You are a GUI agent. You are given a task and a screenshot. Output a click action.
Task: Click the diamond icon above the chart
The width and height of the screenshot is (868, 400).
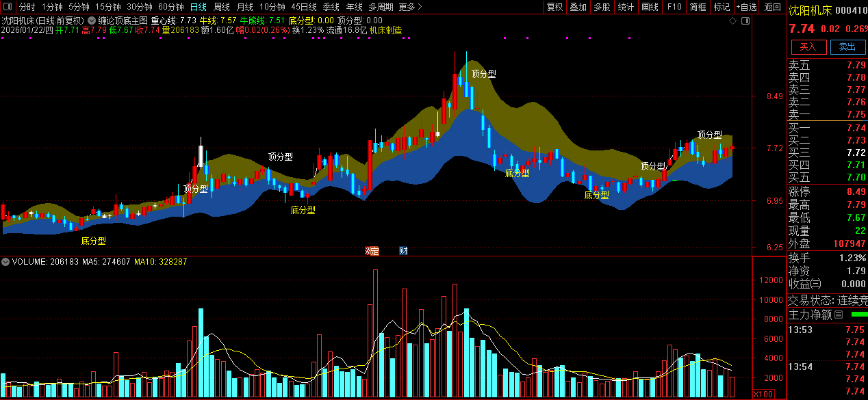point(732,21)
